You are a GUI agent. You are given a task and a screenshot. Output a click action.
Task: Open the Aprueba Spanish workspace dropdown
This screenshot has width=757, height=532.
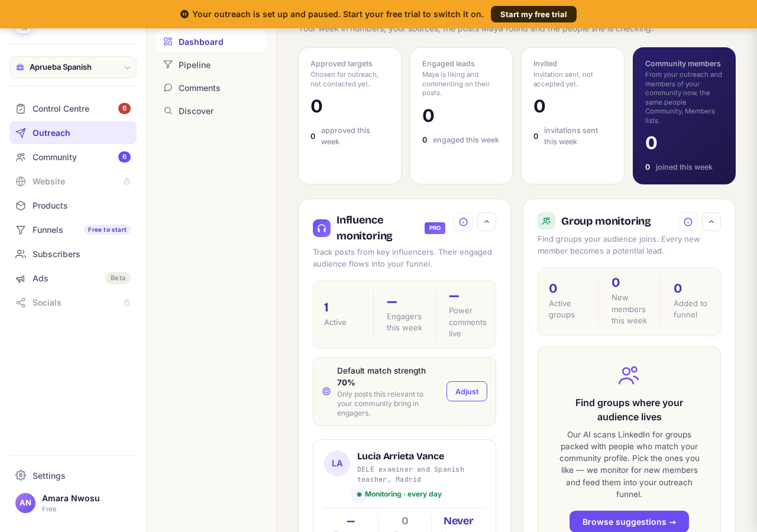[x=73, y=67]
